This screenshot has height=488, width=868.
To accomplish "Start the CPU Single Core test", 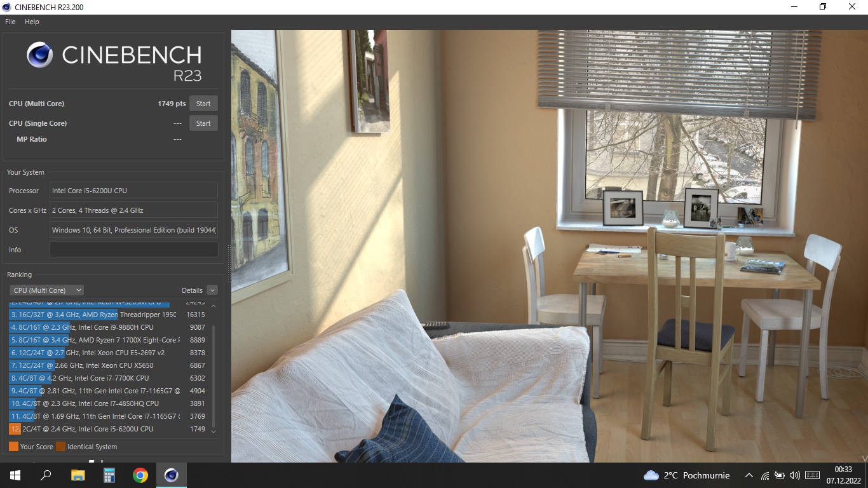I will [x=203, y=123].
